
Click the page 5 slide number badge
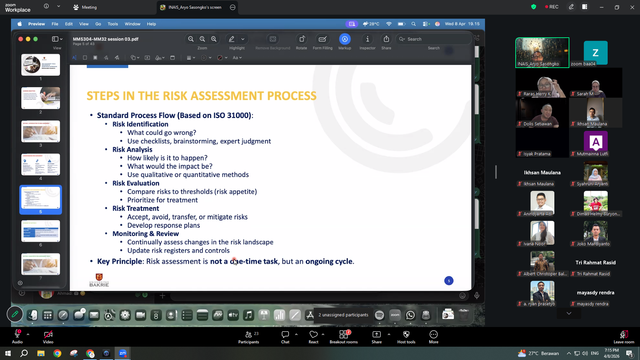[x=449, y=280]
